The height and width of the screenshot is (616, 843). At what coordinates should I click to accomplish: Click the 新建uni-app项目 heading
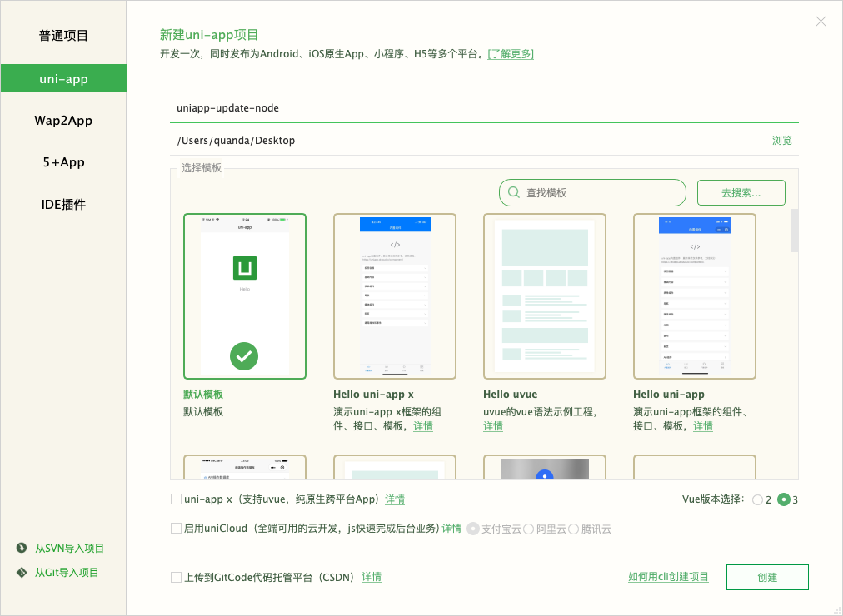[x=209, y=35]
